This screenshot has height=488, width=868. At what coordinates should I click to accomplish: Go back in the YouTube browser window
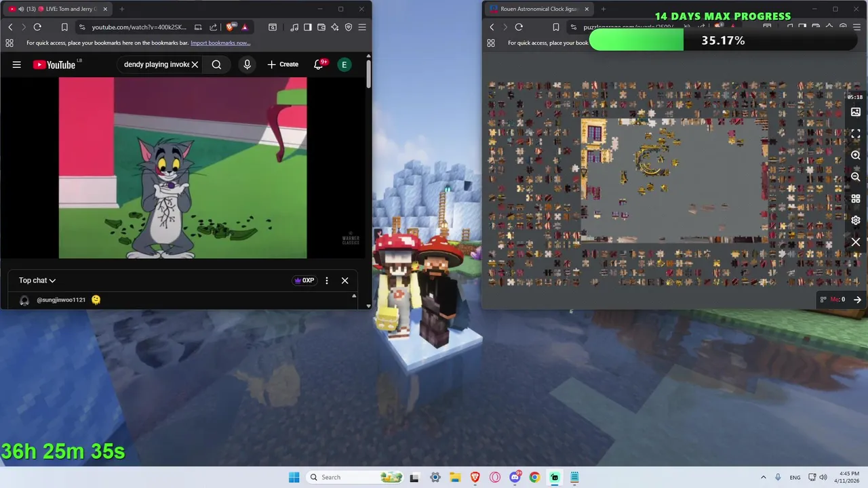point(10,27)
